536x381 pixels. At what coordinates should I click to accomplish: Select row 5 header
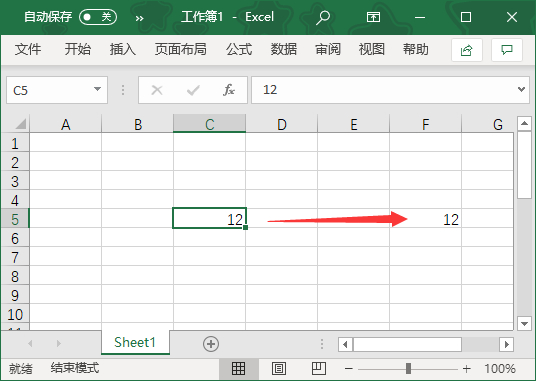15,218
